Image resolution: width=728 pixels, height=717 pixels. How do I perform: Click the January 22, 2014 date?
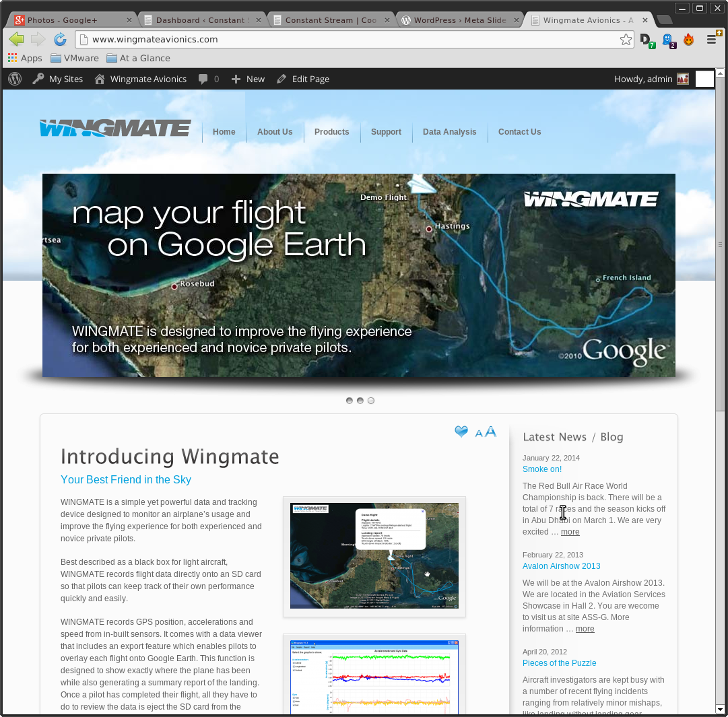click(551, 458)
